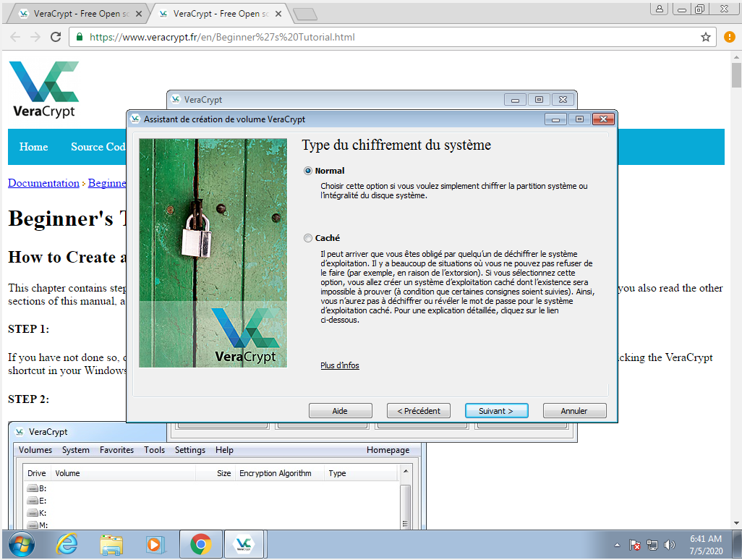Open Internet Explorer from the taskbar
The width and height of the screenshot is (742, 560).
67,544
